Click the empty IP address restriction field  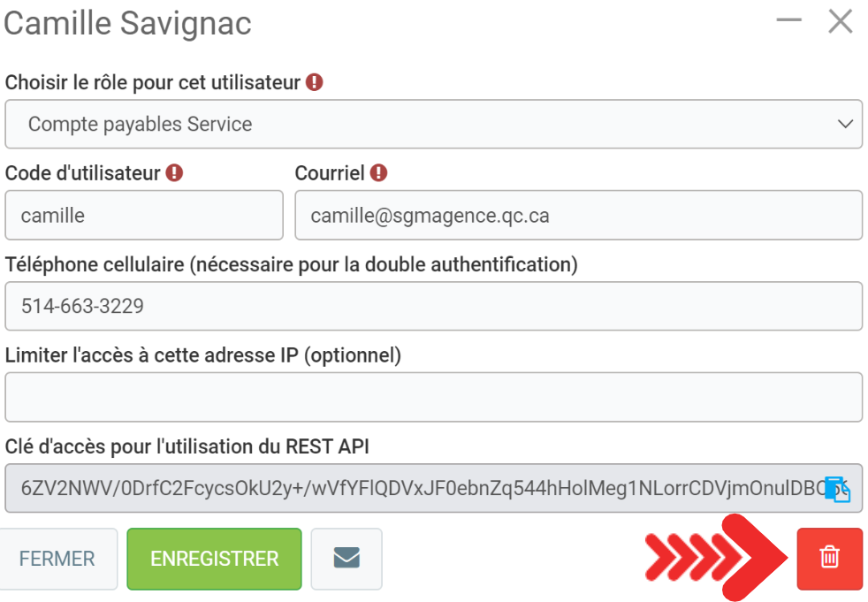[x=433, y=398]
